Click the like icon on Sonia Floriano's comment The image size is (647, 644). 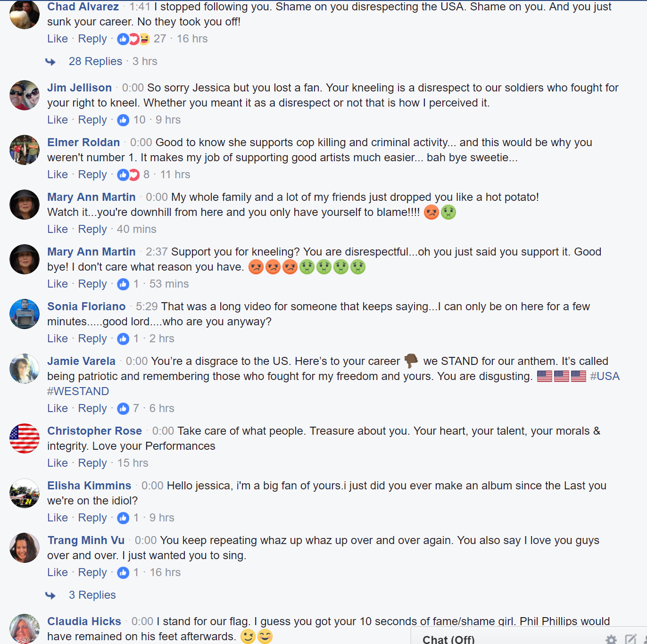click(123, 339)
